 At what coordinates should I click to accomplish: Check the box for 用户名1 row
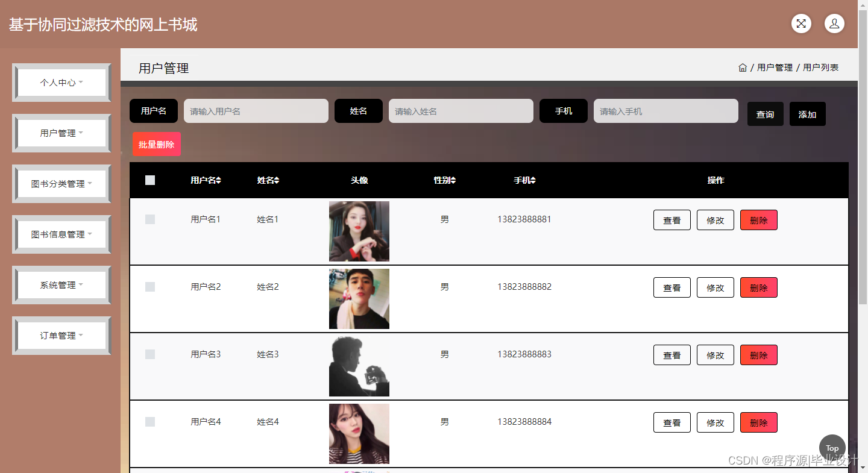tap(150, 219)
